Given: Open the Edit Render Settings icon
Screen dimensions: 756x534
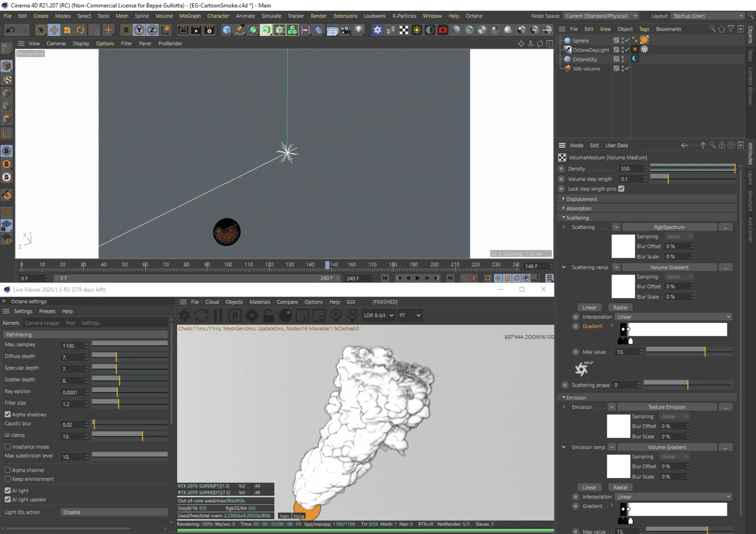Looking at the screenshot, I should (209, 30).
